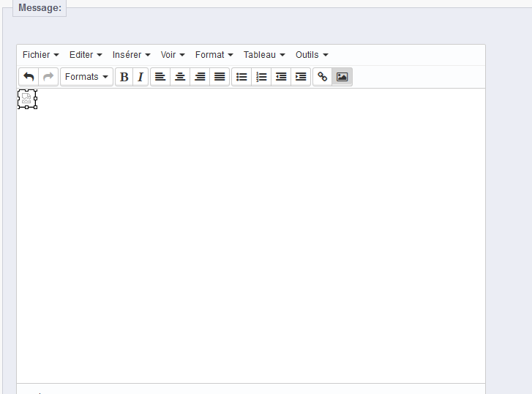Click the Redo arrow icon
Screen dimensions: 532x394
click(x=48, y=77)
